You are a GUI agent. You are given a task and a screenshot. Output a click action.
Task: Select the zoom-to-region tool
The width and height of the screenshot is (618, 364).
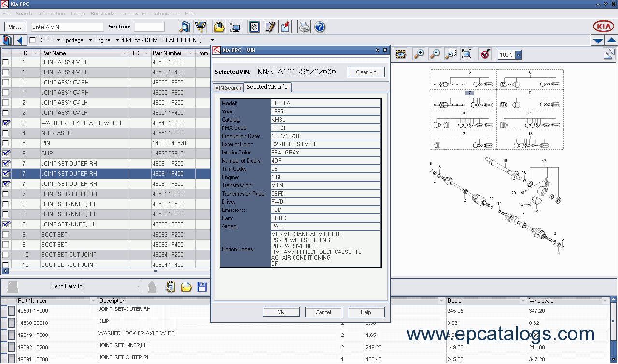coord(451,55)
